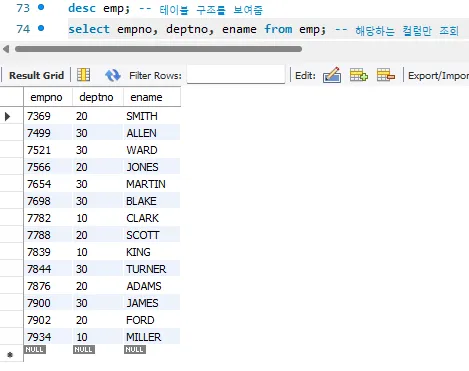Click the NULL cell under ename column
Viewport: 469px width, 371px height.
coord(135,349)
